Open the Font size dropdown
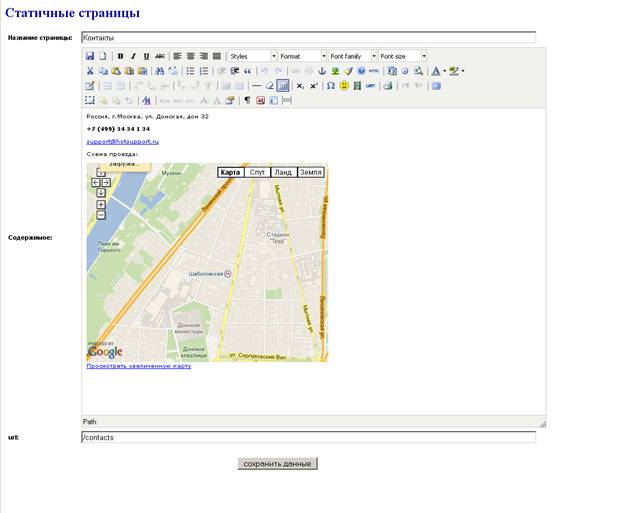Viewport: 622px width, 513px height. coord(403,56)
